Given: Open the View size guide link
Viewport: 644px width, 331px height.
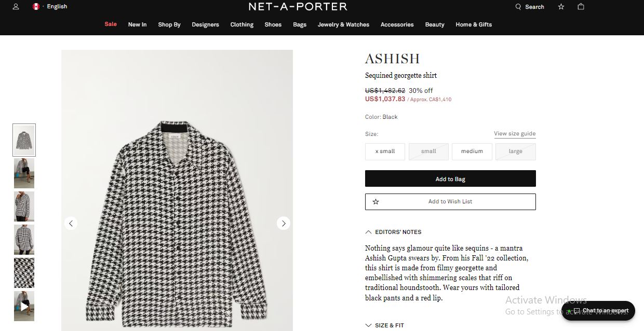Looking at the screenshot, I should tap(515, 134).
